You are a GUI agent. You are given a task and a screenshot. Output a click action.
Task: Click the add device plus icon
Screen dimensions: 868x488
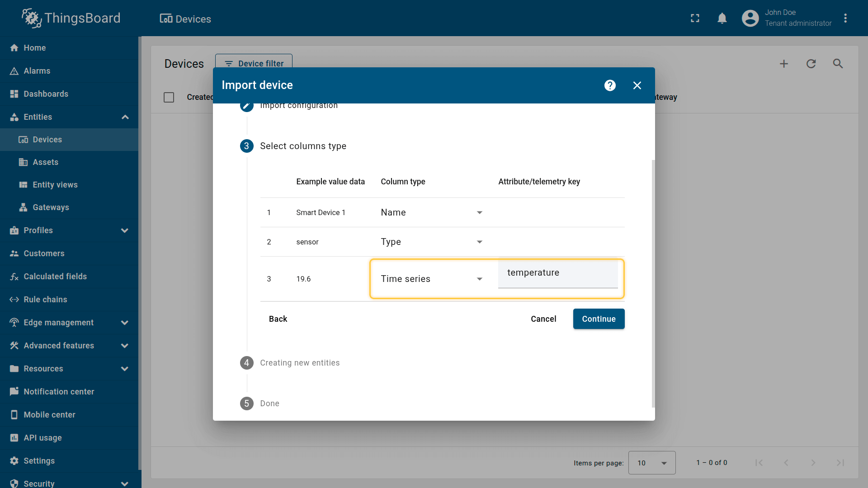coord(784,64)
